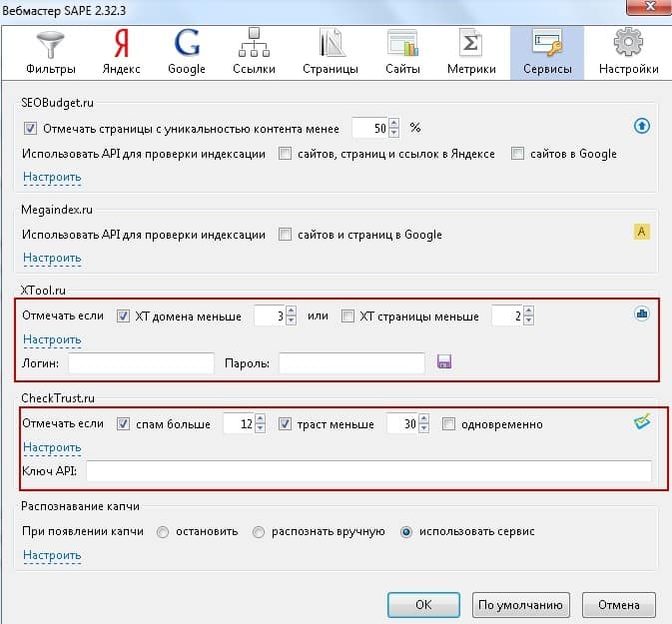
Task: Click the спам value 12 field
Action: (x=239, y=424)
